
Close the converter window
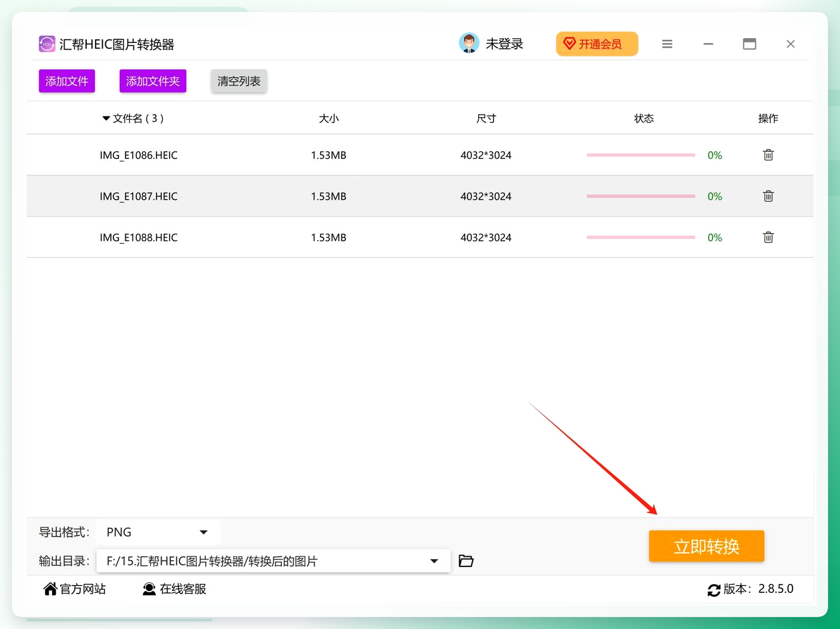tap(791, 44)
